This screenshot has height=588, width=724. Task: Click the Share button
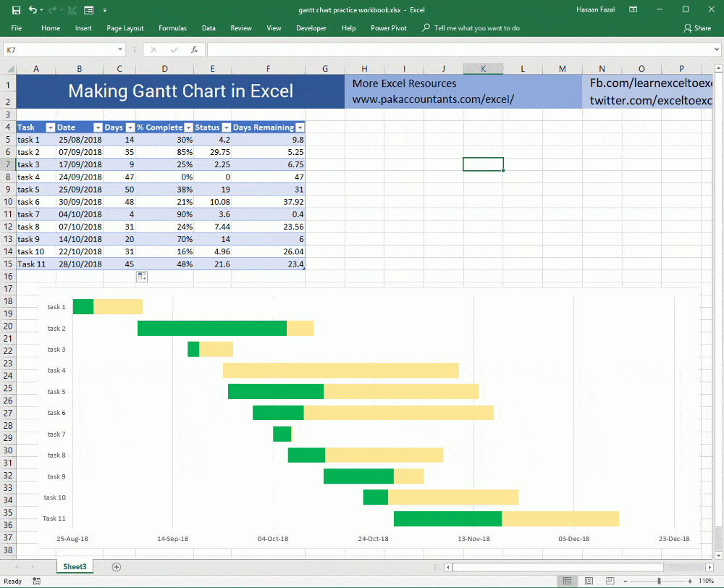coord(697,28)
